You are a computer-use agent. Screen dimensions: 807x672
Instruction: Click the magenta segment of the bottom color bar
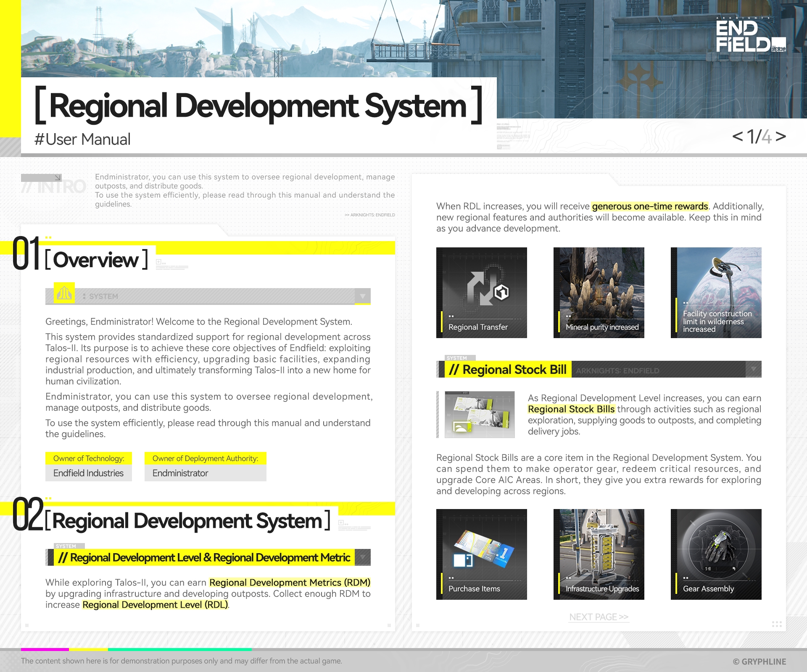(x=45, y=649)
